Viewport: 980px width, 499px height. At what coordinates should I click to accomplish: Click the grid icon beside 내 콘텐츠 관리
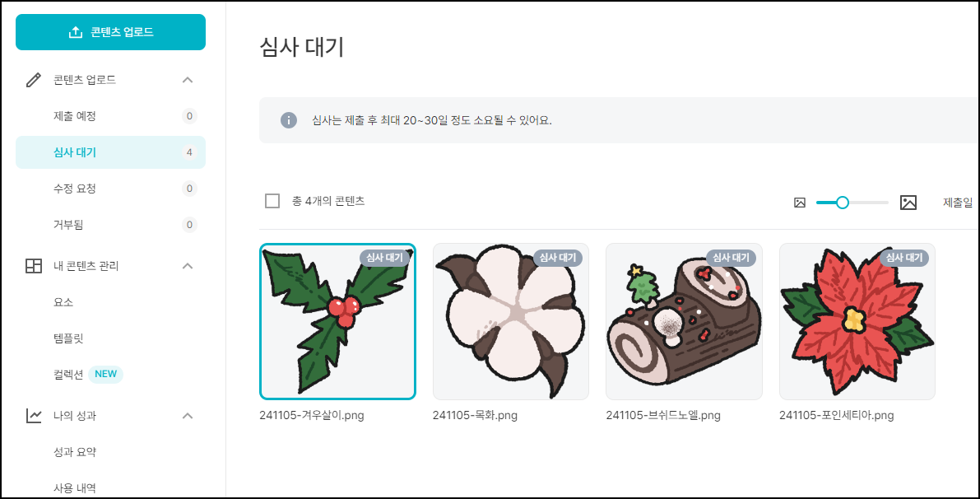[x=33, y=266]
